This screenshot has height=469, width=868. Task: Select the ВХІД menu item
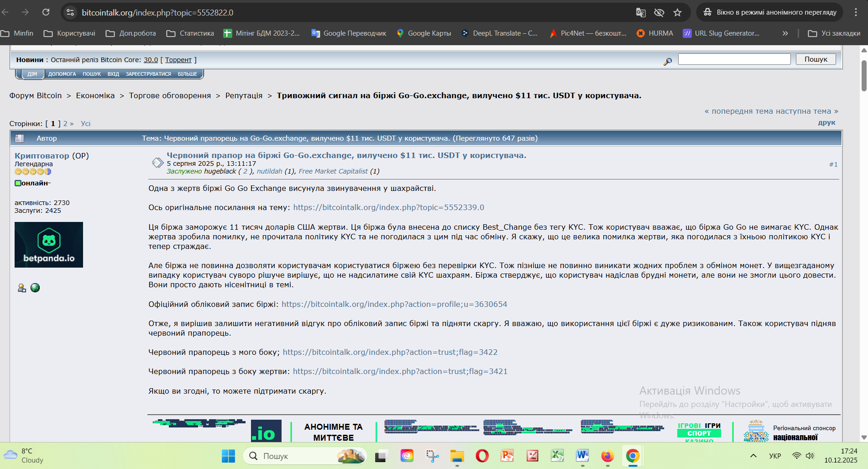point(113,74)
